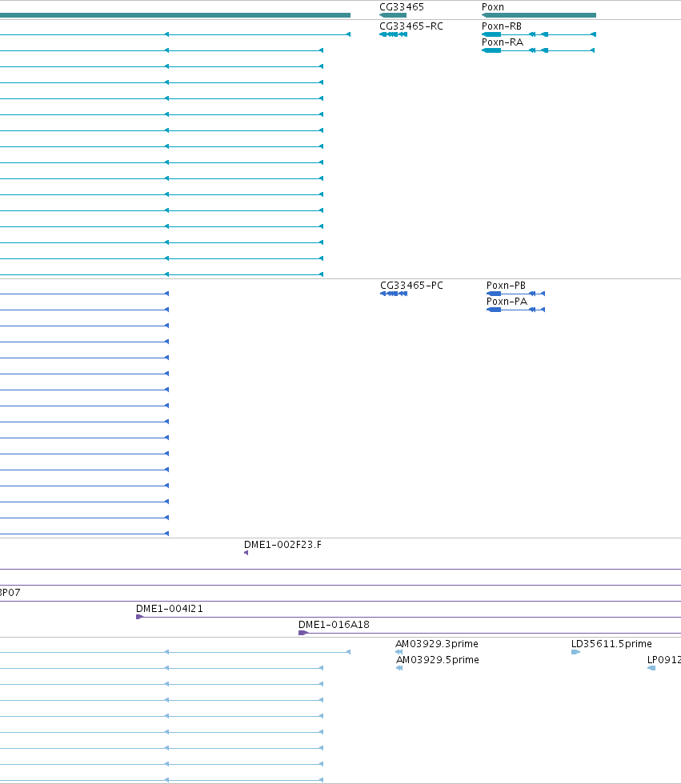Click the DME1-002F23.F label
The height and width of the screenshot is (784, 681).
[282, 545]
